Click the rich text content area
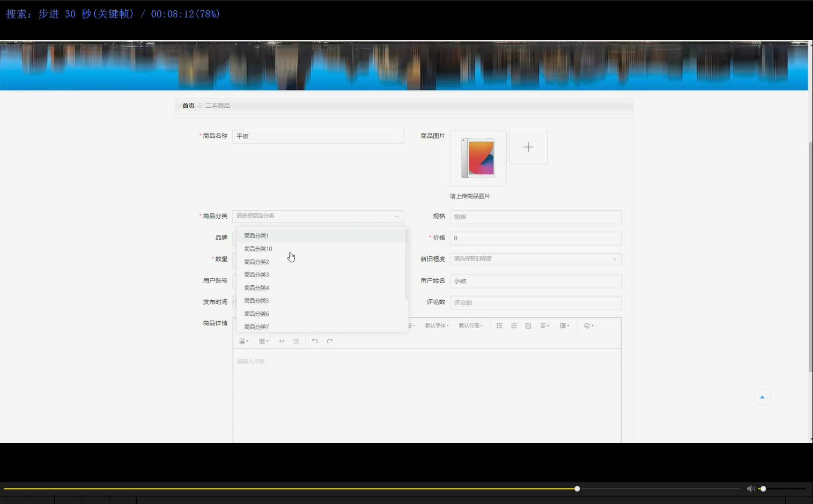 point(427,396)
